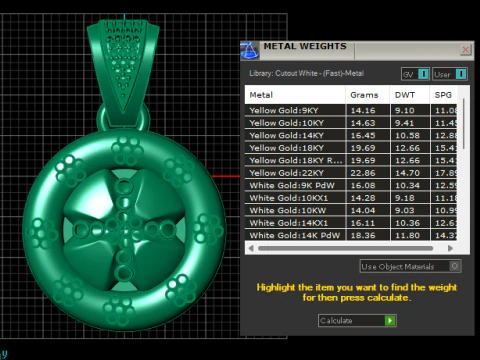Select the White Gold:14KX1 row
480x360 pixels.
pos(351,223)
